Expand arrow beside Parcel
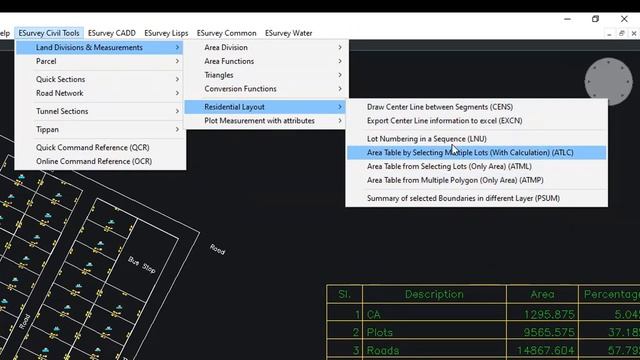 [177, 61]
